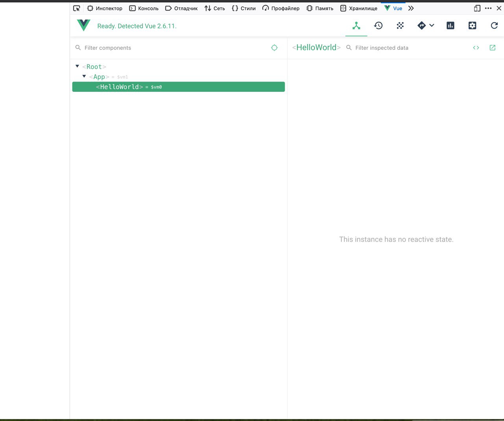Open Vue devtools Settings
Viewport: 504px width, 421px height.
pyautogui.click(x=472, y=26)
